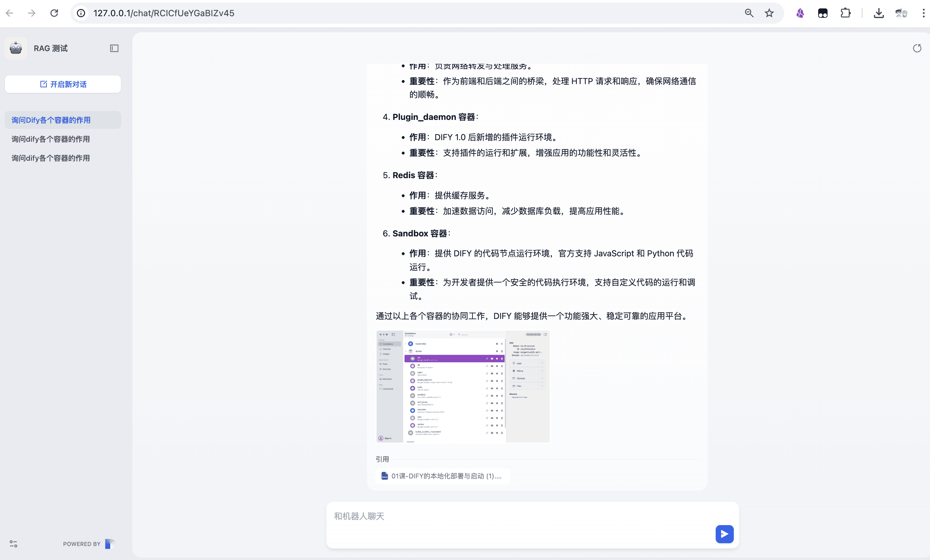Open citation 01课-DIFY的本地化部署与启动
930x560 pixels.
click(x=442, y=476)
